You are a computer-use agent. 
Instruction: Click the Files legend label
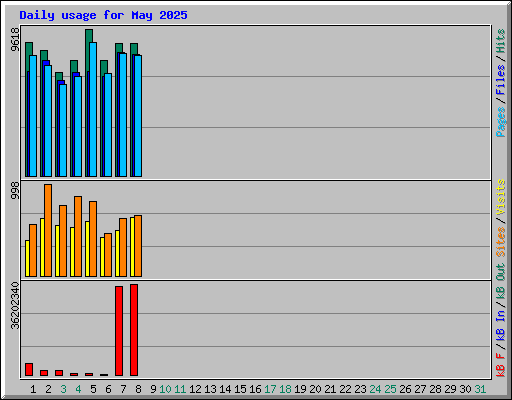click(501, 80)
